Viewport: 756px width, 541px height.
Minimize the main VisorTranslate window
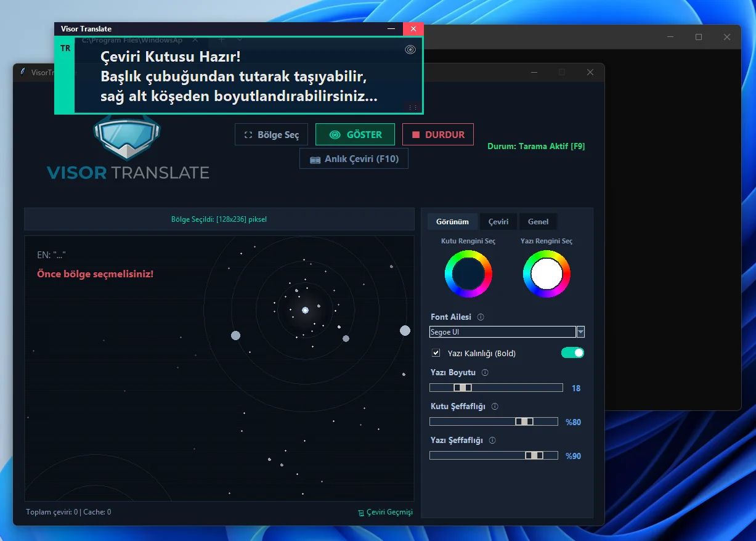click(534, 72)
